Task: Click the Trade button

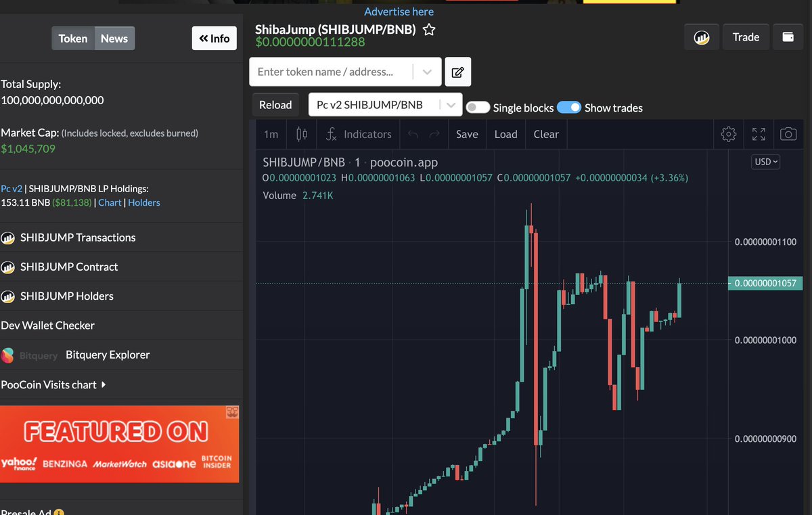Action: (746, 37)
